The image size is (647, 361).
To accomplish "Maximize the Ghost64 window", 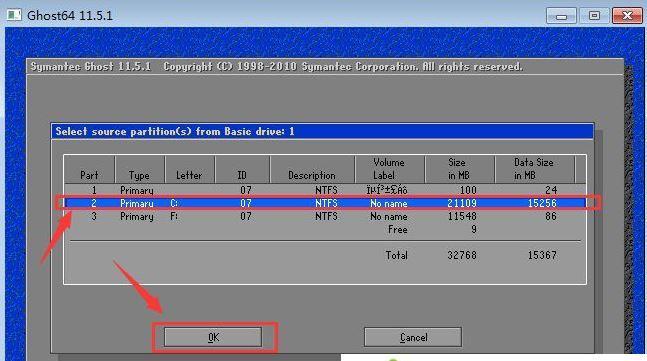I will (594, 16).
